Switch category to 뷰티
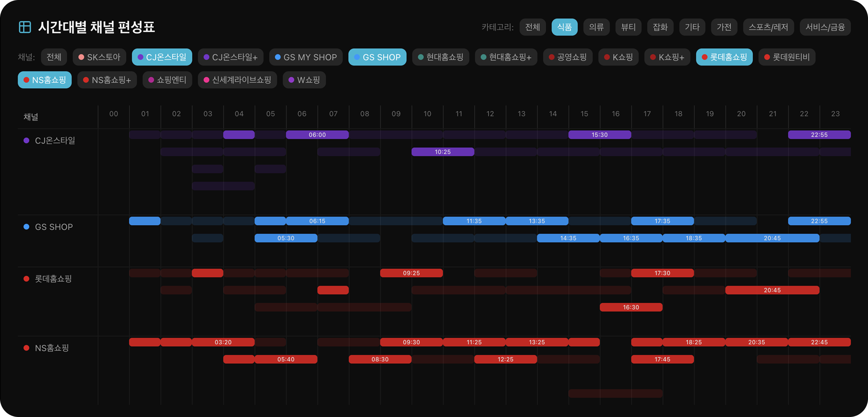Viewport: 868px width, 417px height. pyautogui.click(x=628, y=27)
